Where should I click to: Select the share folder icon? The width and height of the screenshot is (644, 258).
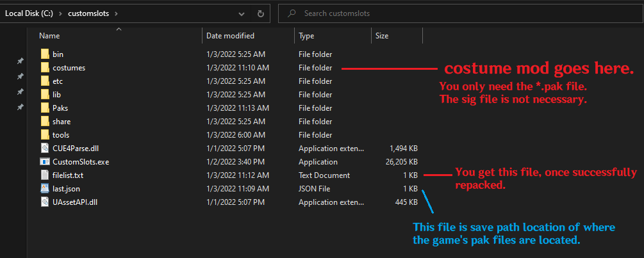[45, 122]
